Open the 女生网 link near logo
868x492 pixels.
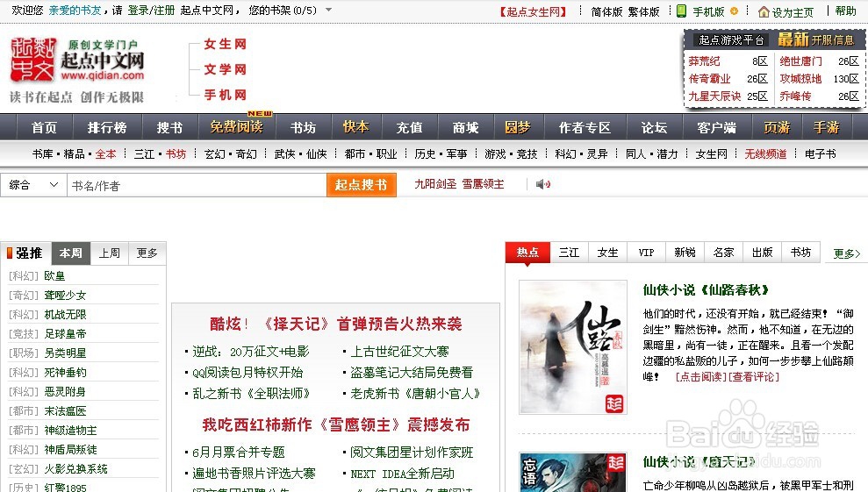click(226, 44)
